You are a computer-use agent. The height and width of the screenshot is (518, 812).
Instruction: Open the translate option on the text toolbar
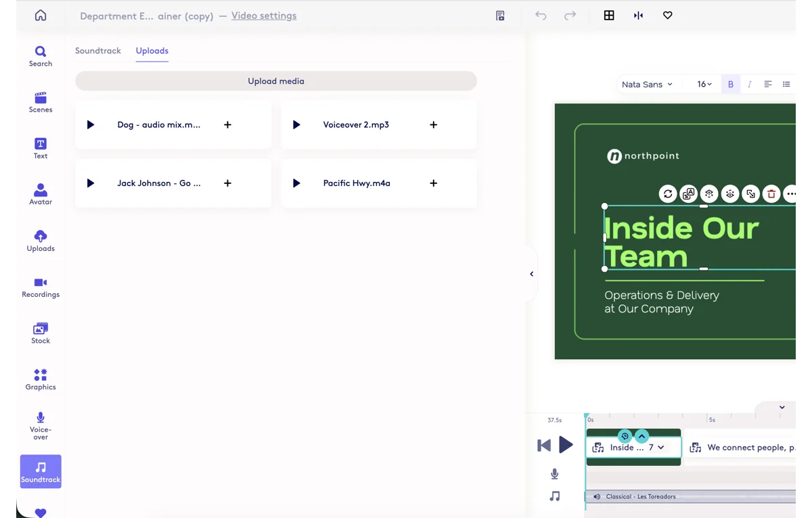point(688,194)
